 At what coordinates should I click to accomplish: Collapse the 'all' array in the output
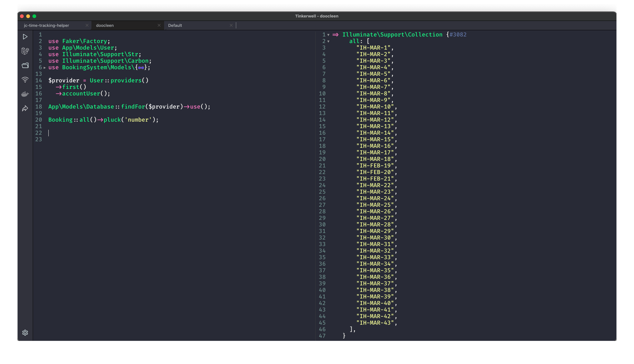(329, 41)
